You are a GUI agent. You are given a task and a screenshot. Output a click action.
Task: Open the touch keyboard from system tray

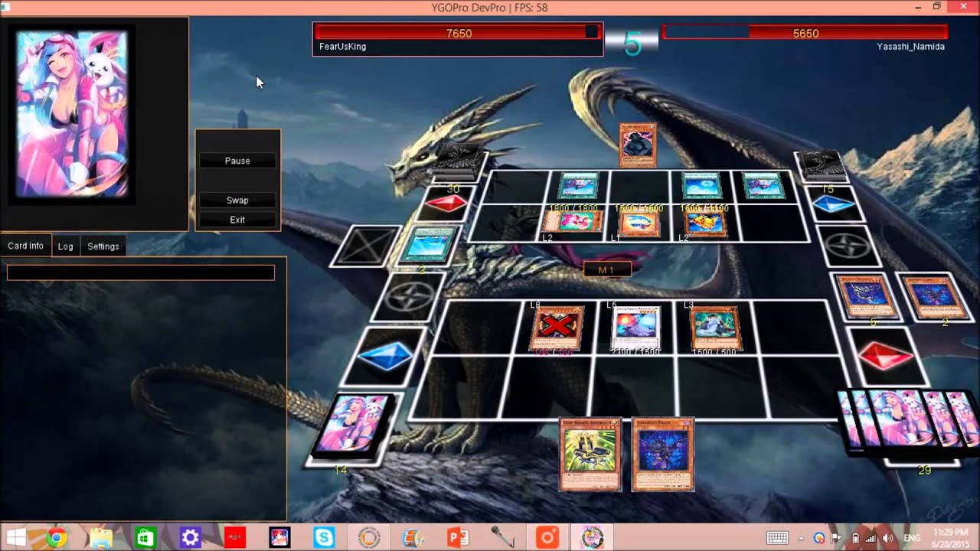(777, 538)
